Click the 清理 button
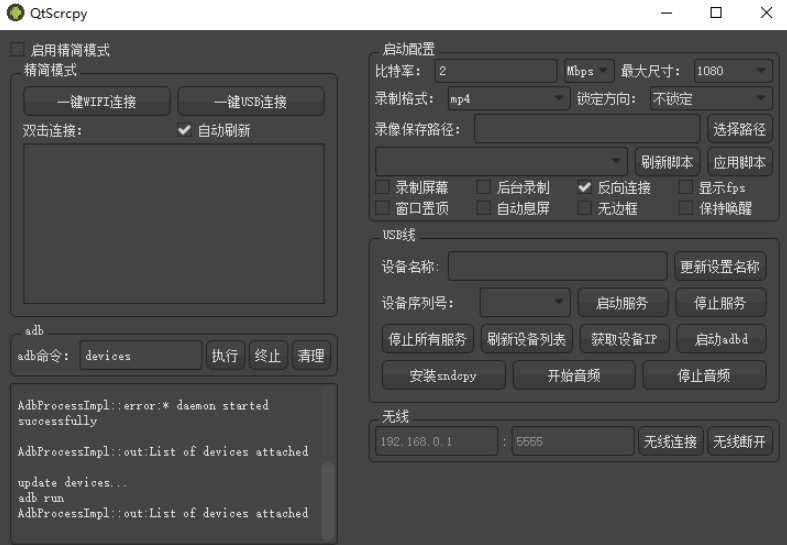The width and height of the screenshot is (787, 545). (311, 355)
